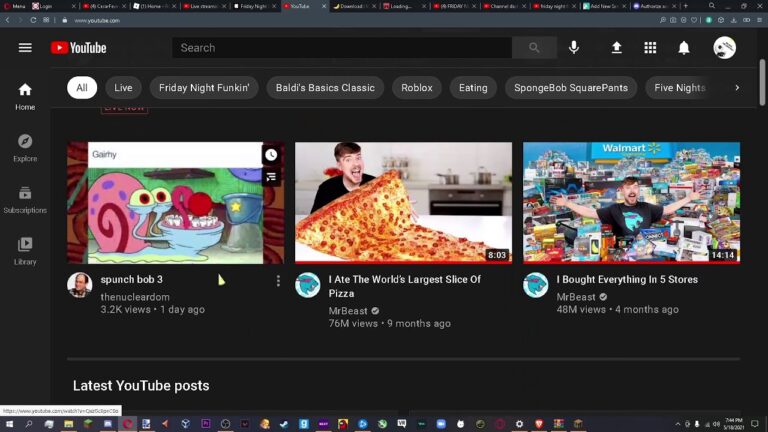Viewport: 768px width, 432px height.
Task: Open the YouTube hamburger guide menu
Action: pyautogui.click(x=25, y=48)
